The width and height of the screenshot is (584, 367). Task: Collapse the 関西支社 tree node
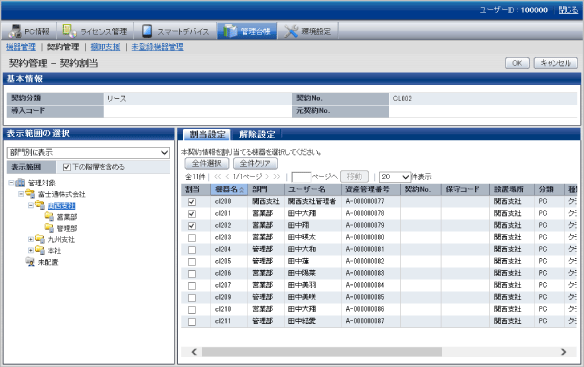[x=31, y=205]
